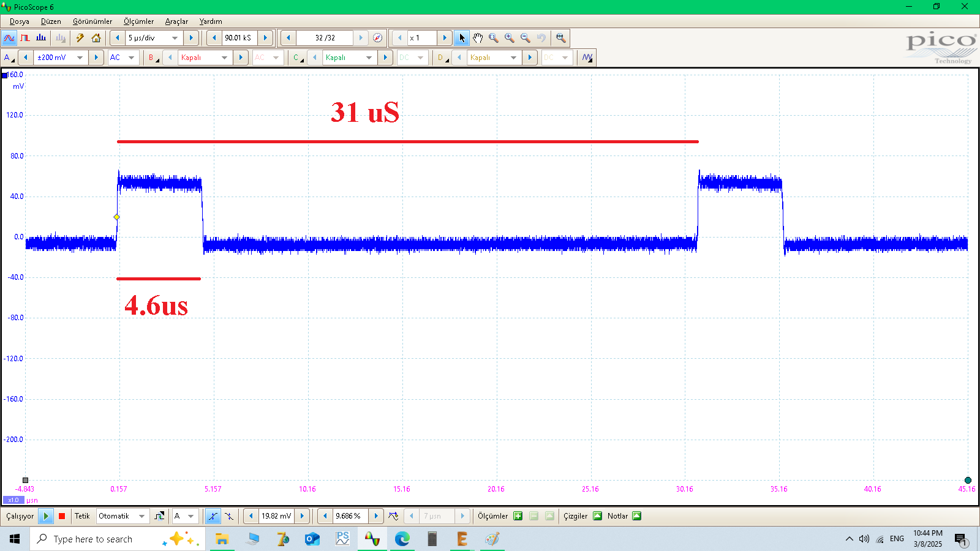The image size is (980, 551).
Task: Click the zoom-out magnifier
Action: point(526,38)
